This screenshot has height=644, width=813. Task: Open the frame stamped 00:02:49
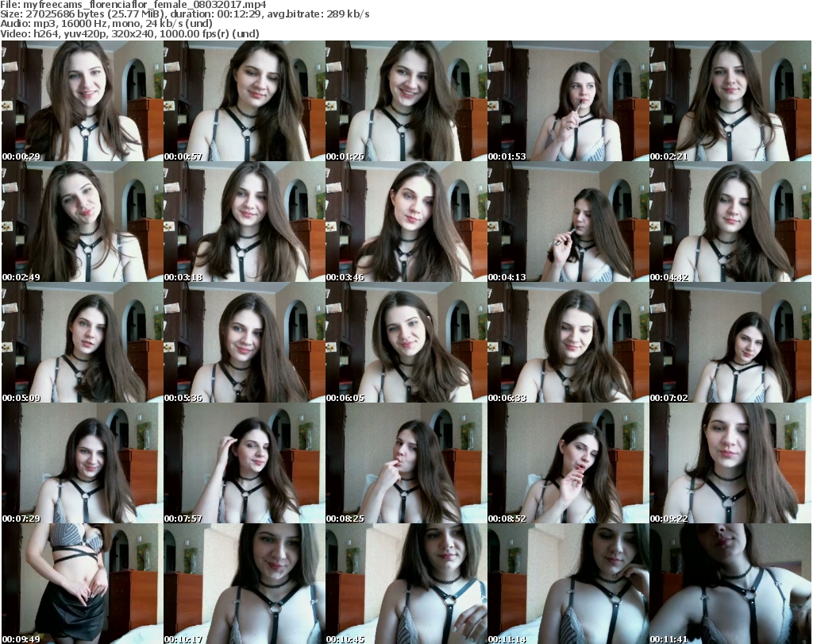click(83, 222)
